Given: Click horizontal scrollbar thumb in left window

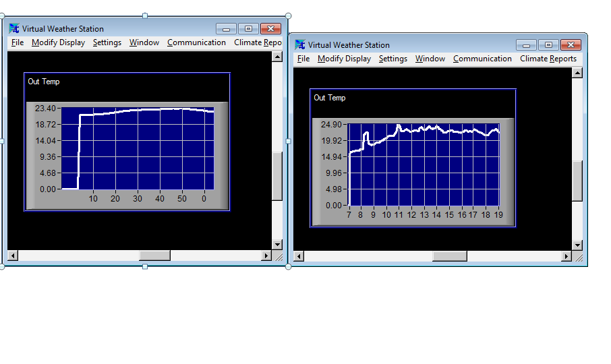Looking at the screenshot, I should pos(154,256).
